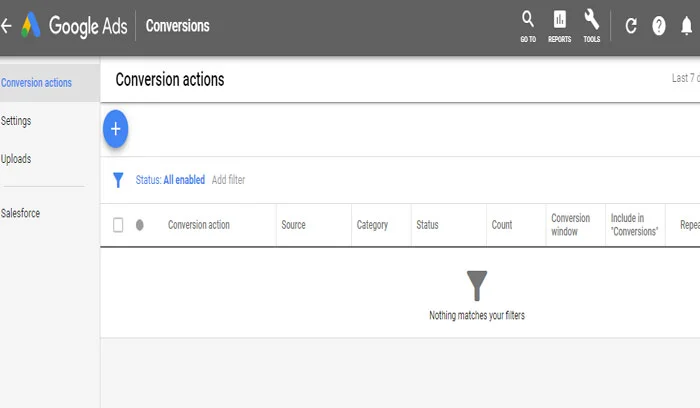
Task: Open Settings in the sidebar
Action: [16, 121]
